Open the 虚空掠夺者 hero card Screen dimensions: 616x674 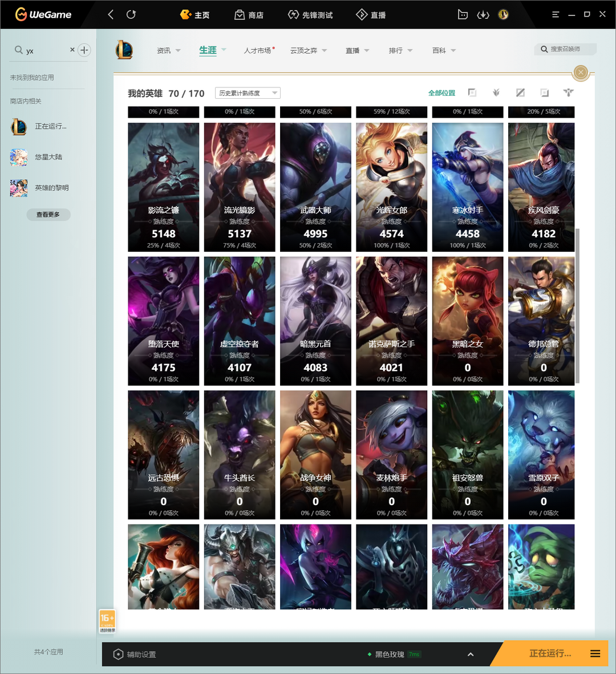[240, 321]
